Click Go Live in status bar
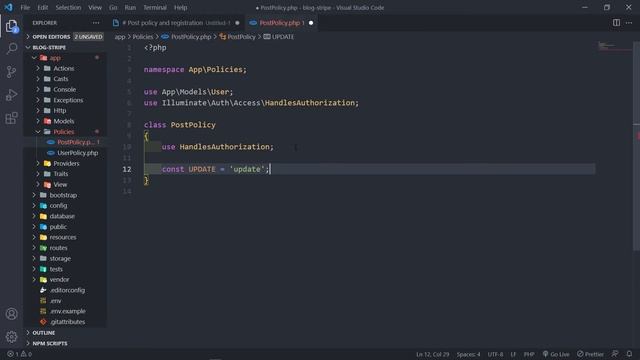This screenshot has width=640, height=360. (x=556, y=354)
